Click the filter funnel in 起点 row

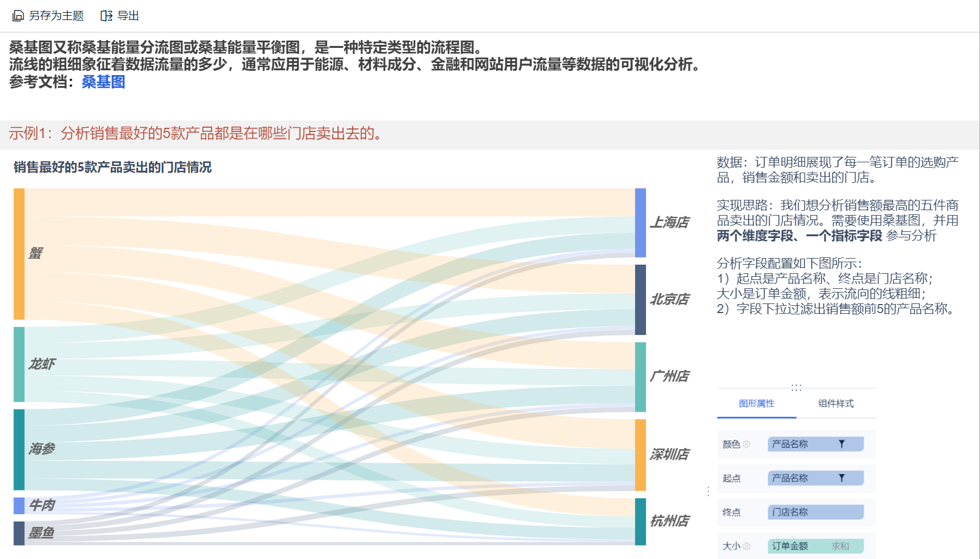pyautogui.click(x=841, y=478)
